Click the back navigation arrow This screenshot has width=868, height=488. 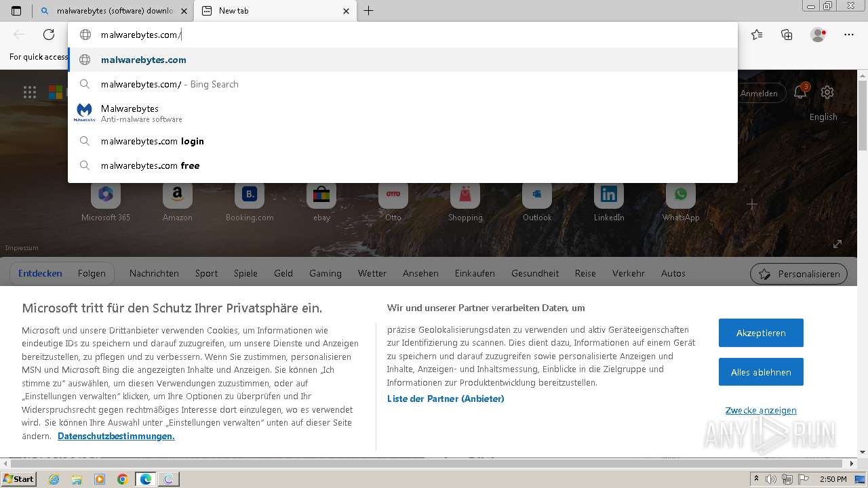click(19, 35)
